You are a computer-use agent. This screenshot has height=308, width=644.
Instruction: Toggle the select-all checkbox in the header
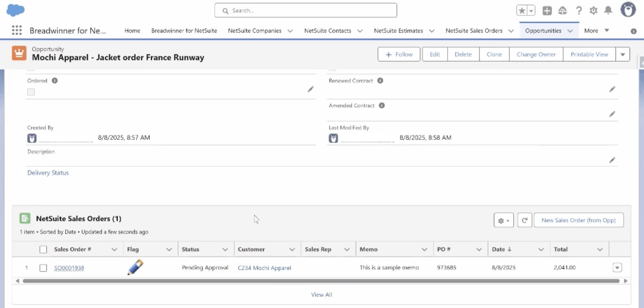43,249
